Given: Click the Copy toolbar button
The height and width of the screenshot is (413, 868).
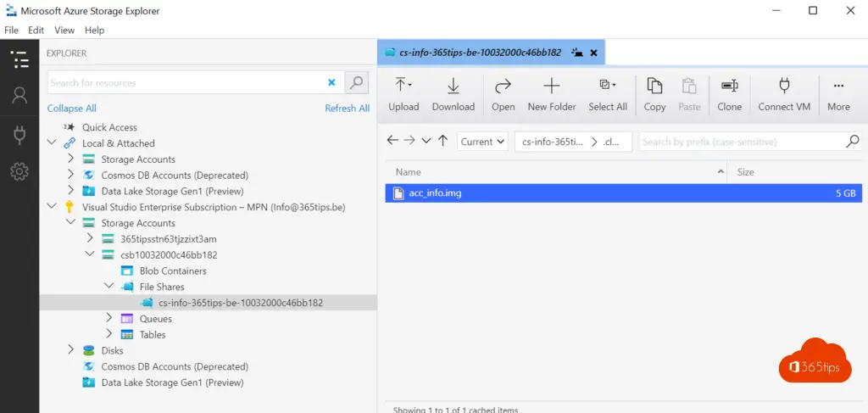Looking at the screenshot, I should tap(655, 95).
